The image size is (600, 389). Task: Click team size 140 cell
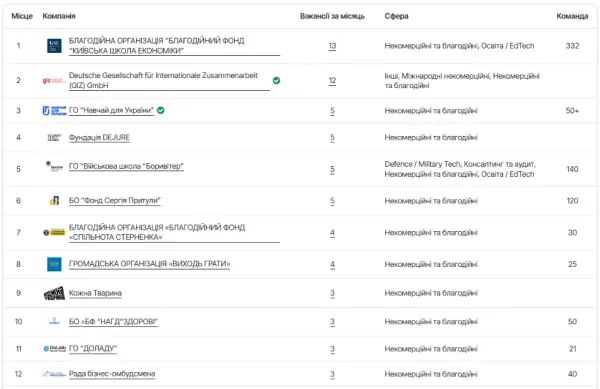572,169
